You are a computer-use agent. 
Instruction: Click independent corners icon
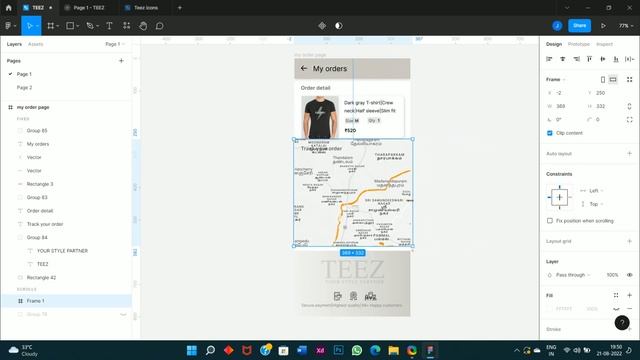(629, 120)
